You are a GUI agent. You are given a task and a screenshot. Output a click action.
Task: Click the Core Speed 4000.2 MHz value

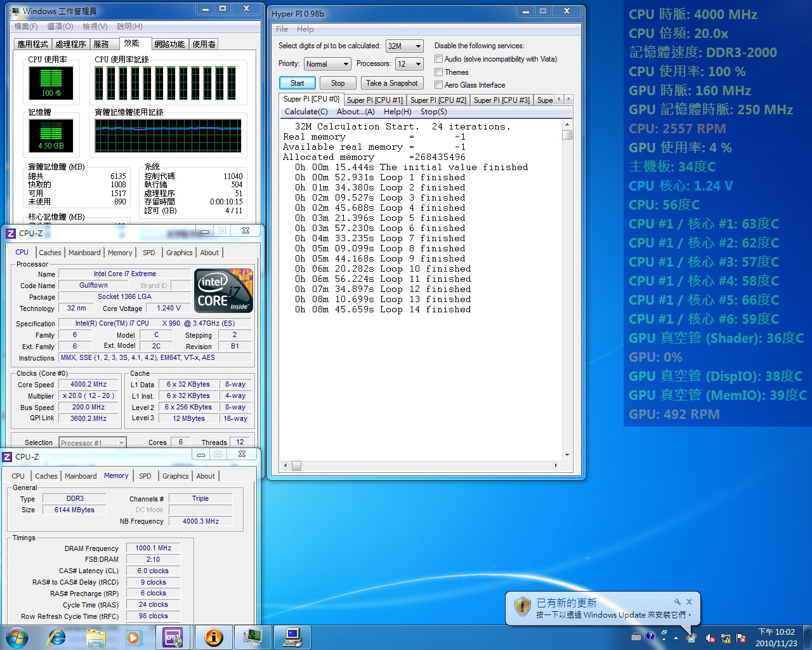tap(88, 384)
